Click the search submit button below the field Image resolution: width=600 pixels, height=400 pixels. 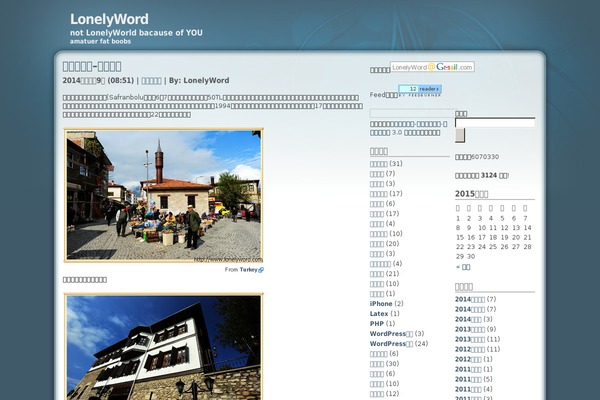460,136
